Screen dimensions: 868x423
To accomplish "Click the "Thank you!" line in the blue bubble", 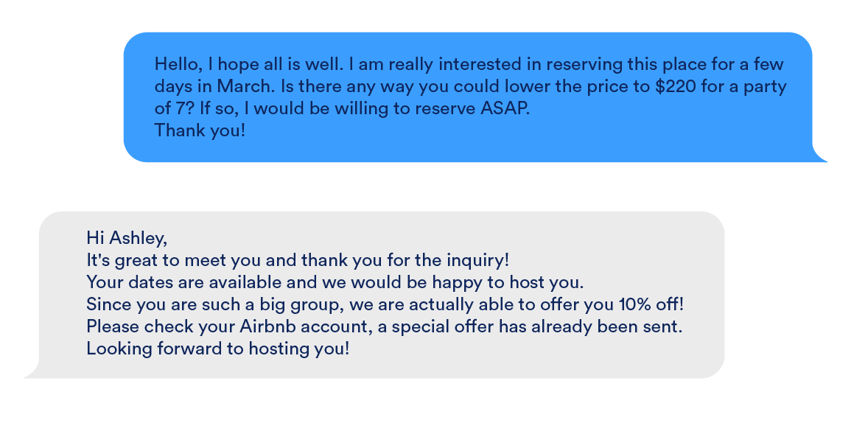I will click(x=200, y=132).
